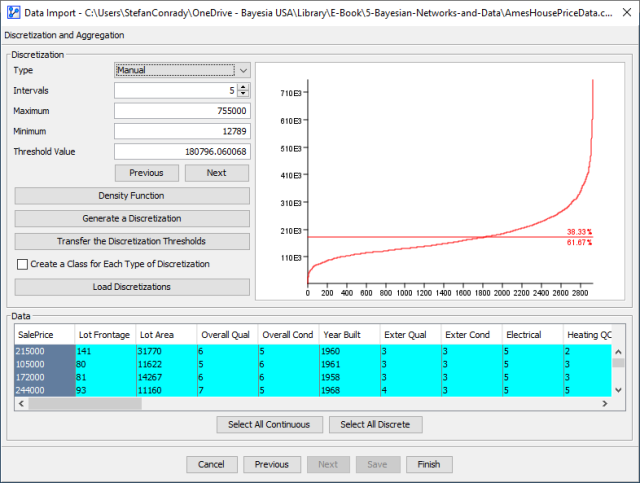The width and height of the screenshot is (640, 483).
Task: Select the Heating QC column header
Action: [x=587, y=335]
